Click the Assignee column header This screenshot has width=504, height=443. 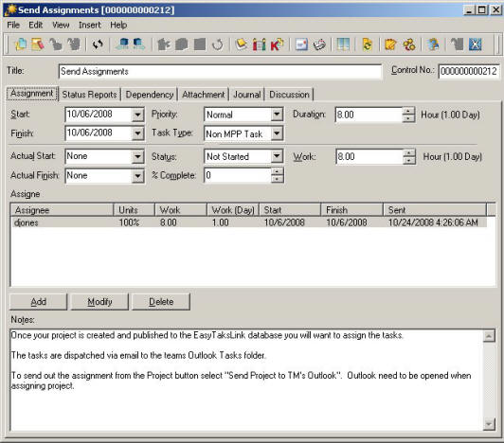62,210
